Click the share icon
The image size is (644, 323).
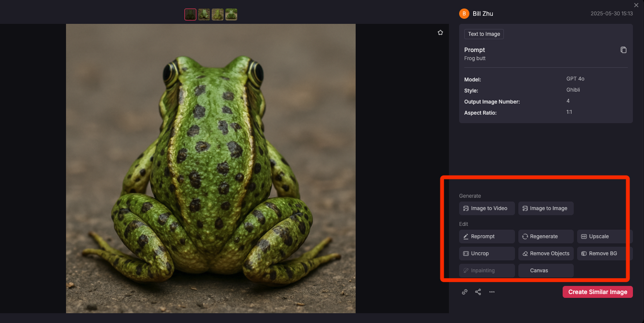point(478,292)
